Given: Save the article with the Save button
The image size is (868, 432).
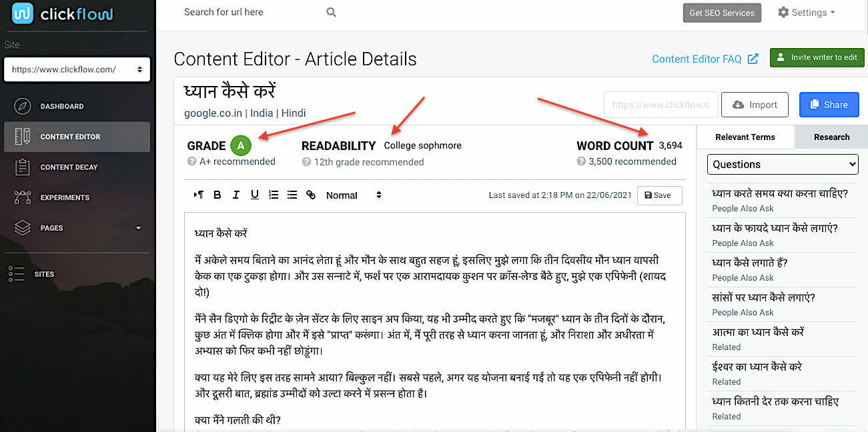Looking at the screenshot, I should coord(659,195).
